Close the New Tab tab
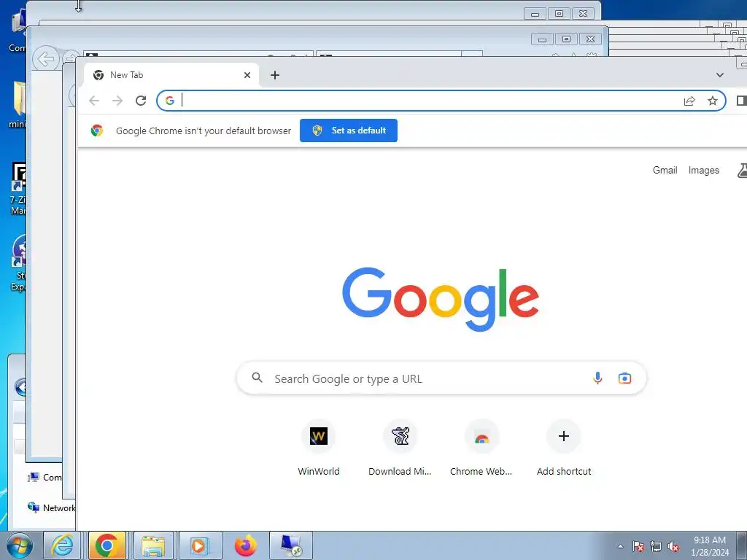 pos(247,75)
